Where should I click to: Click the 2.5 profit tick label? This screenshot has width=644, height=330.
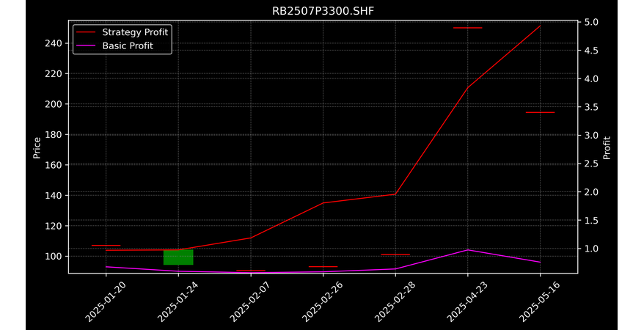(591, 164)
